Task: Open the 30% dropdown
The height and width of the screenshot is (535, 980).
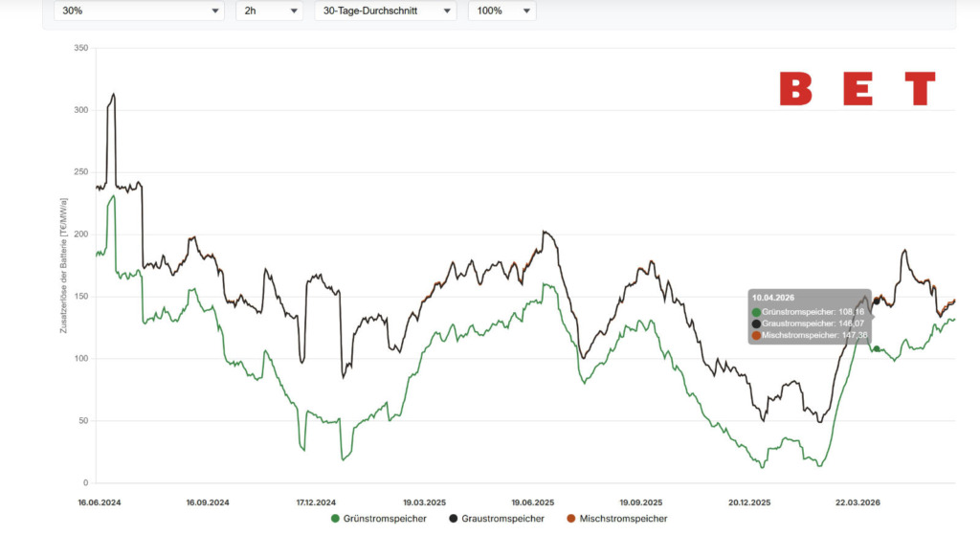Action: [x=139, y=11]
